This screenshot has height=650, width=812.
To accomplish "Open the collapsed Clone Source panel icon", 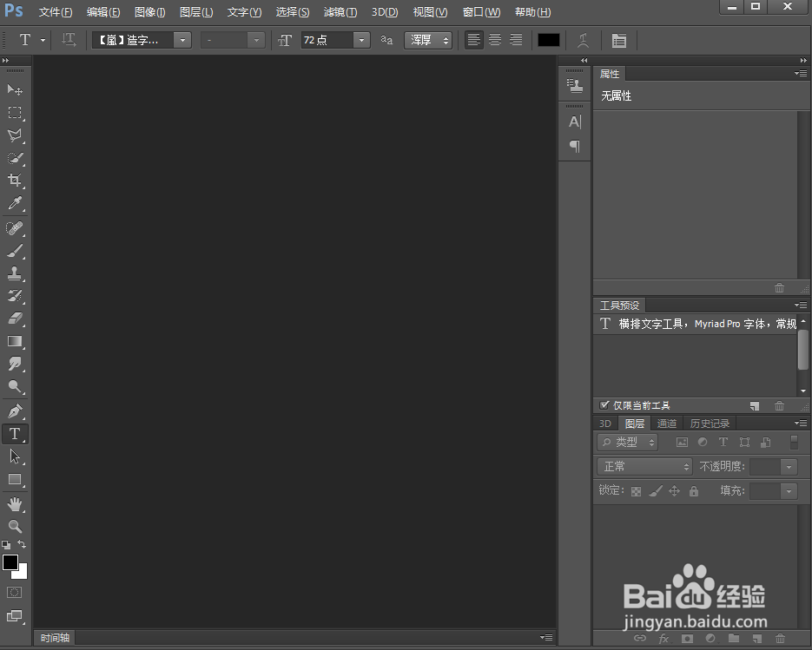I will point(575,85).
